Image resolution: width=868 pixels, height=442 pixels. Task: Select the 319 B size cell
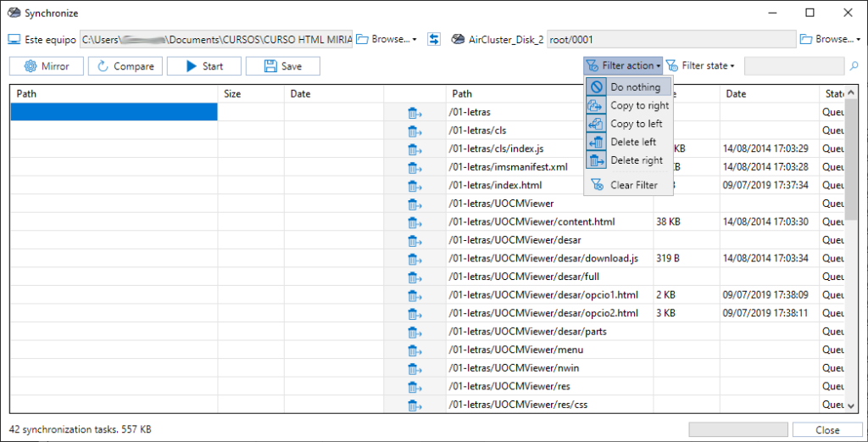[668, 258]
